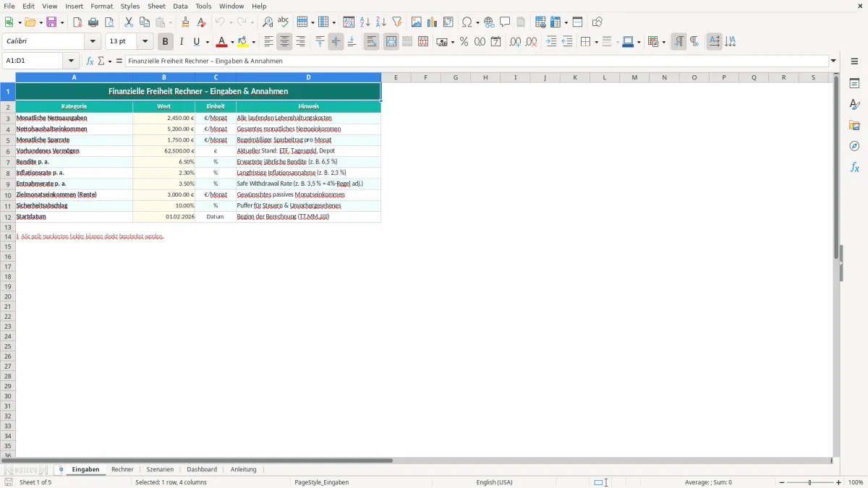The image size is (868, 488).
Task: Expand the underline style dropdown
Action: [x=207, y=42]
